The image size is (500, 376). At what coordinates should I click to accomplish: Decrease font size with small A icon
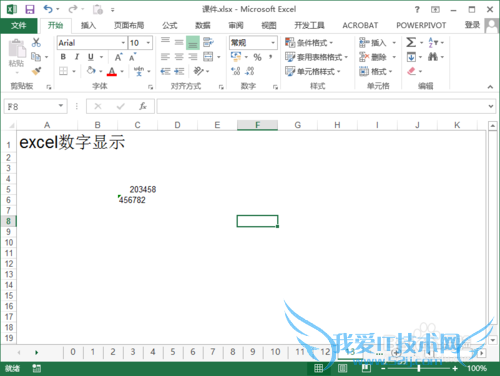pos(133,57)
